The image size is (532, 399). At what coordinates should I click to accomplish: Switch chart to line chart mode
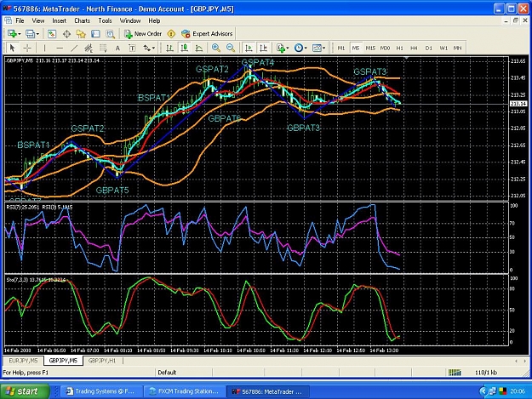click(x=199, y=48)
